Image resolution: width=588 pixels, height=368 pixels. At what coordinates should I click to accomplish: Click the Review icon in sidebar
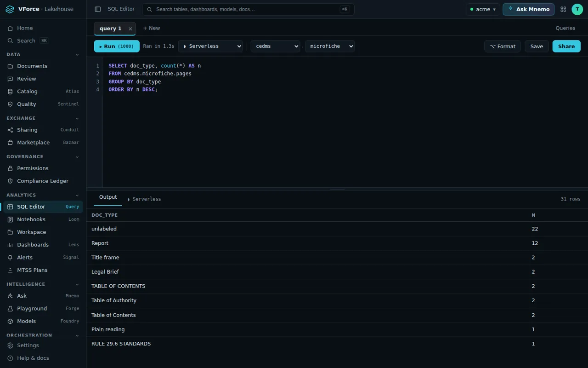[10, 79]
